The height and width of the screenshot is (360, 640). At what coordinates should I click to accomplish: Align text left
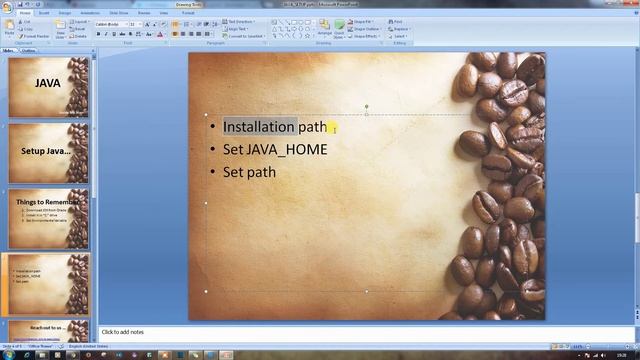click(175, 34)
